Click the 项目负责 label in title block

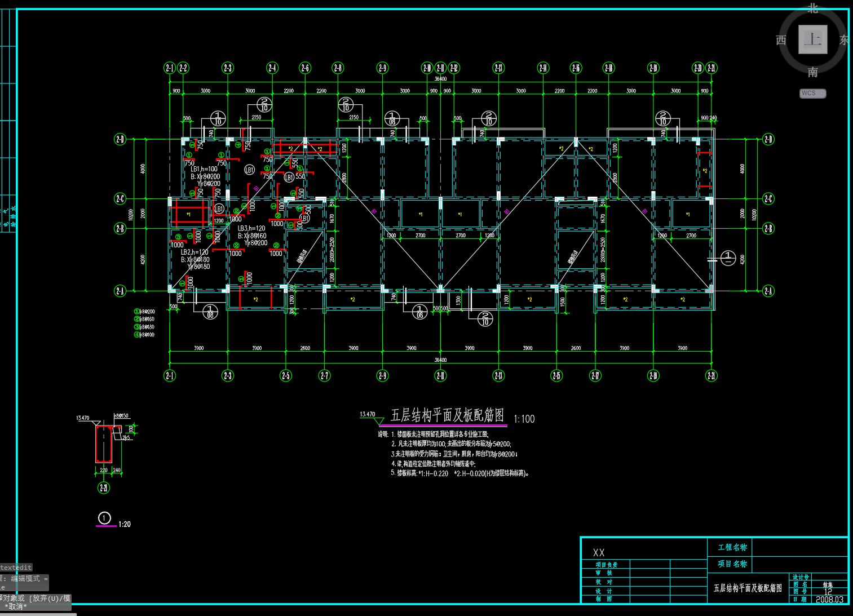pyautogui.click(x=607, y=565)
